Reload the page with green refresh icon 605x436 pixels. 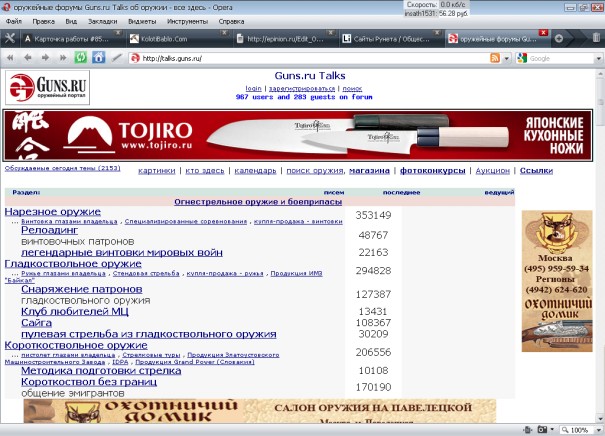tap(81, 58)
